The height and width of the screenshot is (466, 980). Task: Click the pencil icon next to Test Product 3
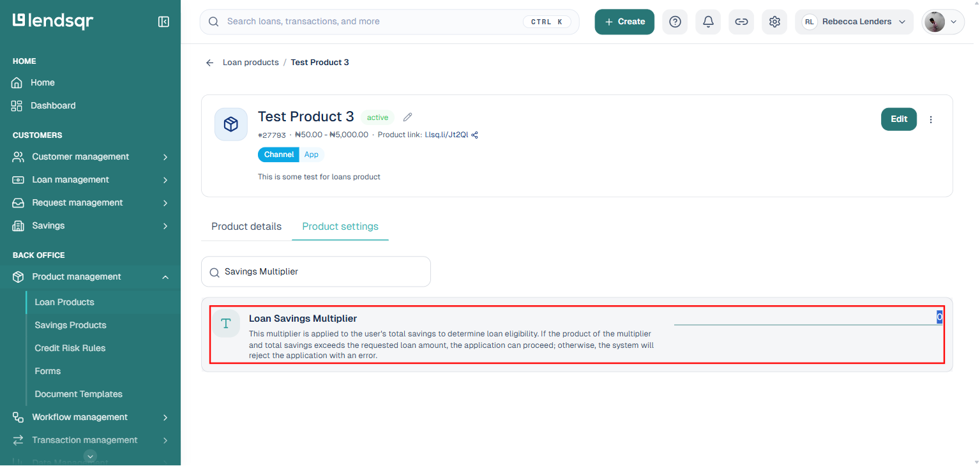click(x=407, y=117)
